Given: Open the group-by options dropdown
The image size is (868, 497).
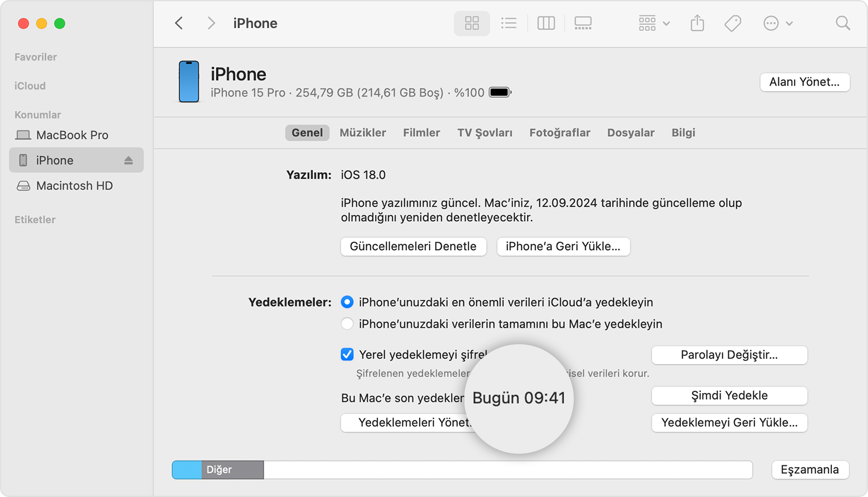Looking at the screenshot, I should pyautogui.click(x=654, y=23).
